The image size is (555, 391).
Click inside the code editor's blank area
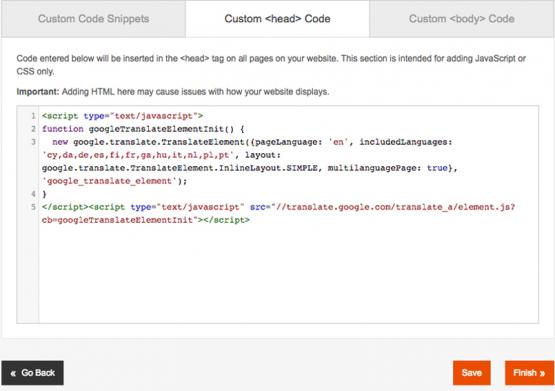[288, 274]
